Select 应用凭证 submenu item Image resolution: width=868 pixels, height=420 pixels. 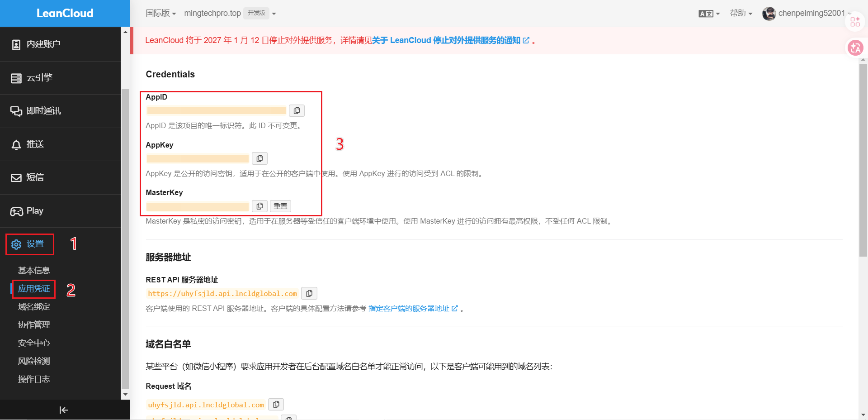(x=34, y=289)
